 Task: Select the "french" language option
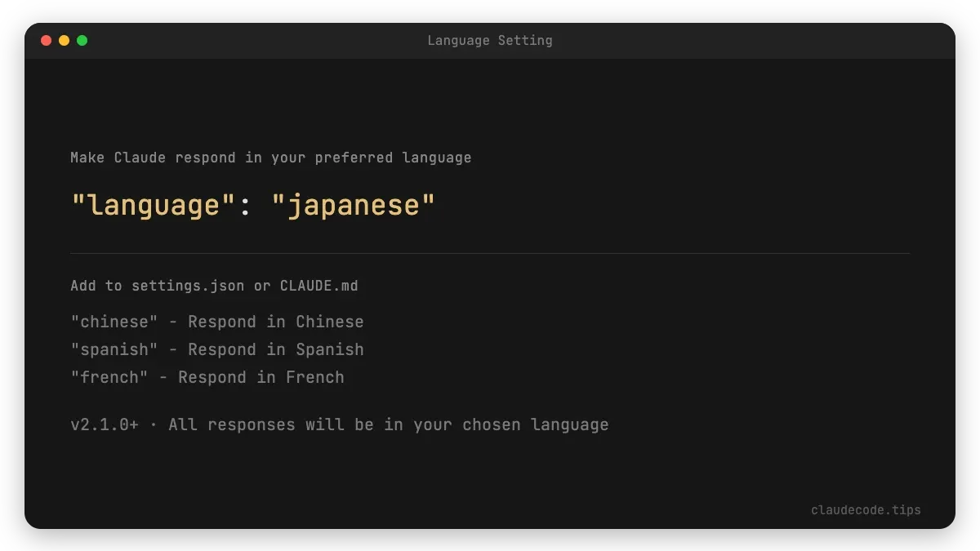(109, 376)
